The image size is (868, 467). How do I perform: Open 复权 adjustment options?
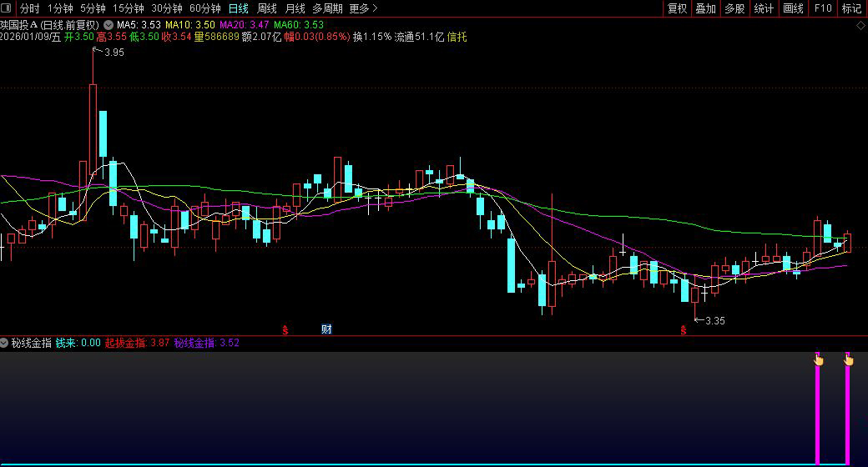pyautogui.click(x=677, y=8)
